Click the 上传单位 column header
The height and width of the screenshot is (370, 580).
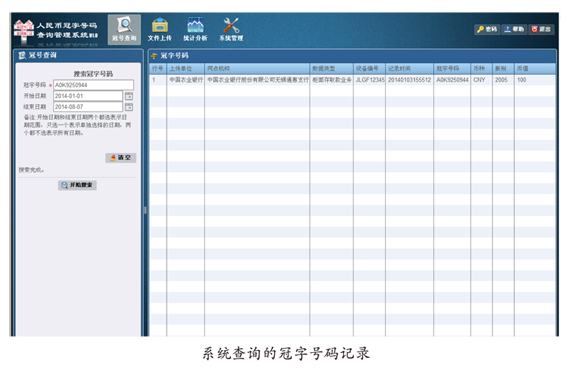(x=185, y=68)
